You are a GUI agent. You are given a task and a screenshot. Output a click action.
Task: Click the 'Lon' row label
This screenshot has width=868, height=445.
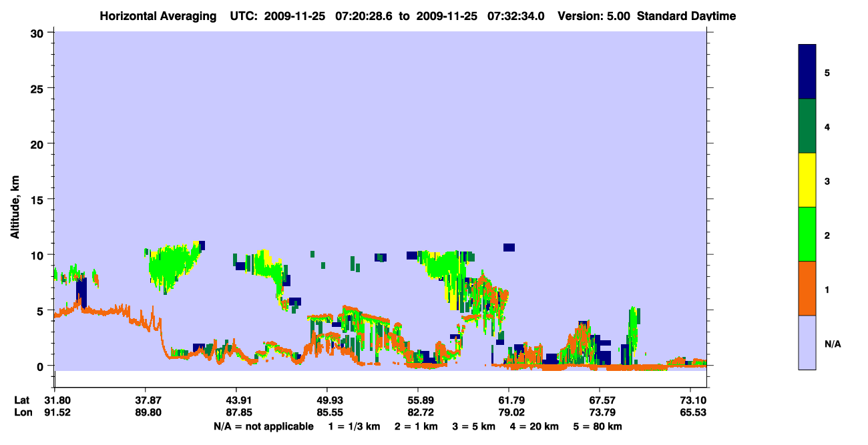pos(22,412)
